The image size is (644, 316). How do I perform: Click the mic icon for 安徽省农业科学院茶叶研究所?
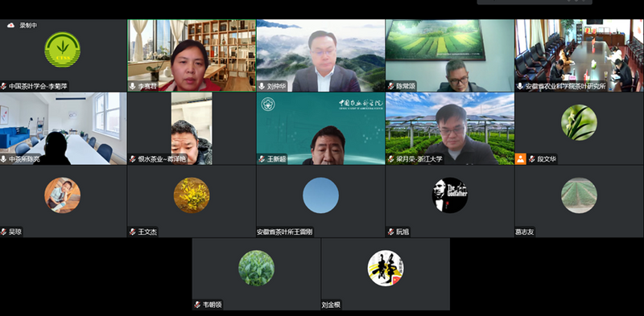coord(520,87)
